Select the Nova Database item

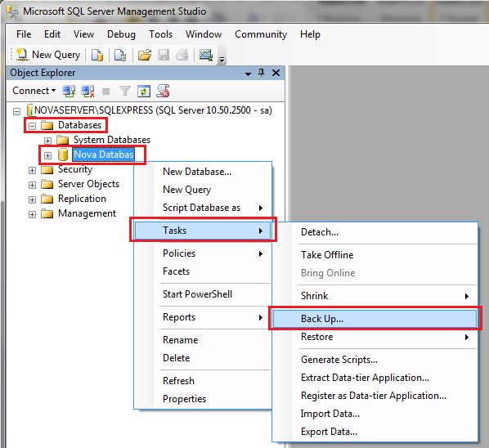[103, 155]
